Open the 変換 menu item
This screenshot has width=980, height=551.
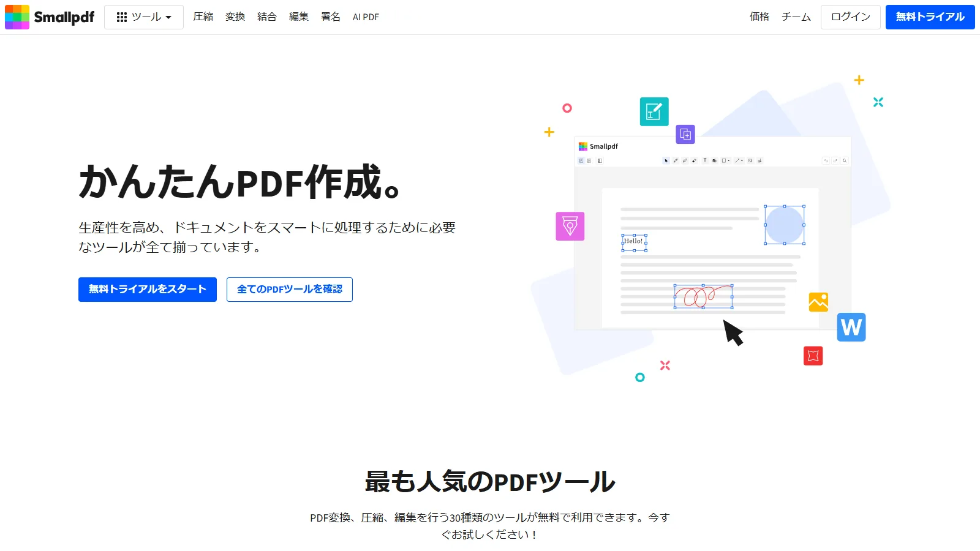coord(235,17)
